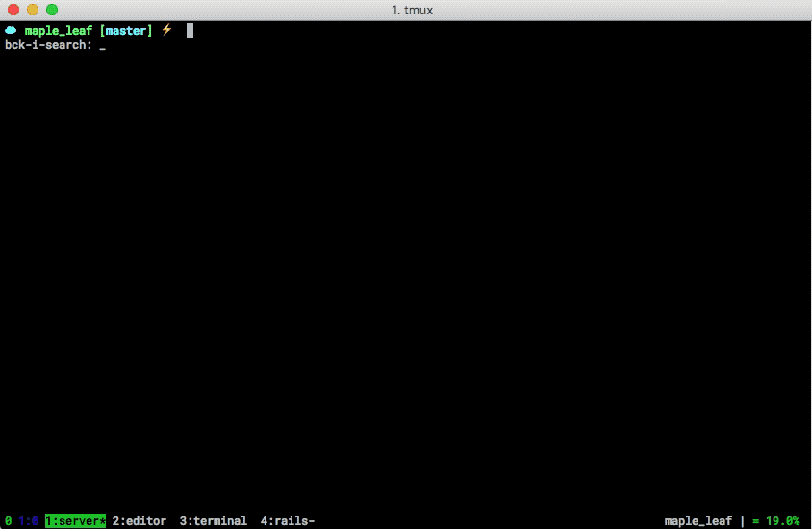Close the tmux terminal window

(13, 10)
